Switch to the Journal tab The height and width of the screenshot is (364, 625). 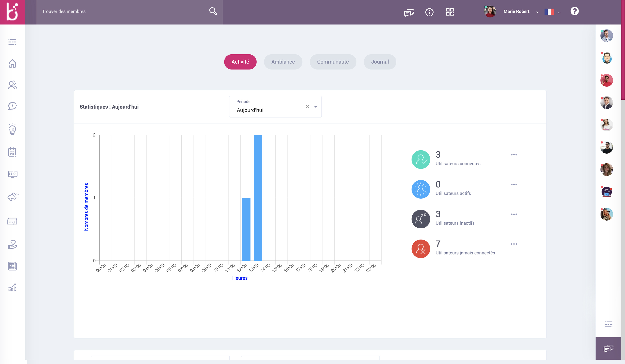click(380, 62)
